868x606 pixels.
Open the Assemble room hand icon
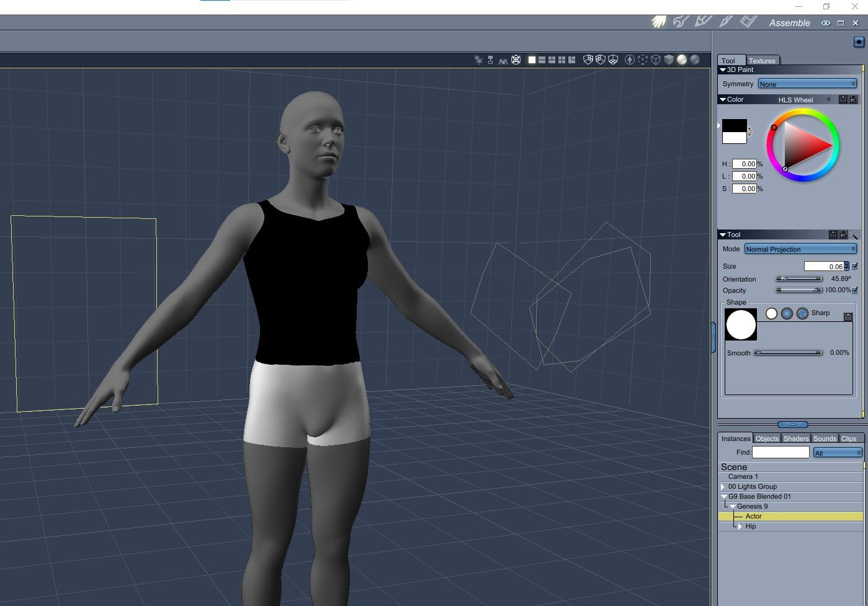coord(659,22)
